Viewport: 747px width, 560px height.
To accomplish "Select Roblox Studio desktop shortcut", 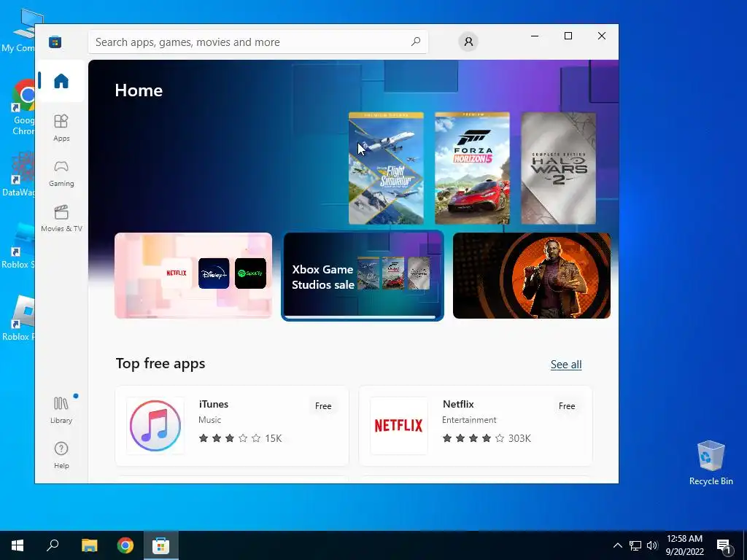I will click(18, 246).
